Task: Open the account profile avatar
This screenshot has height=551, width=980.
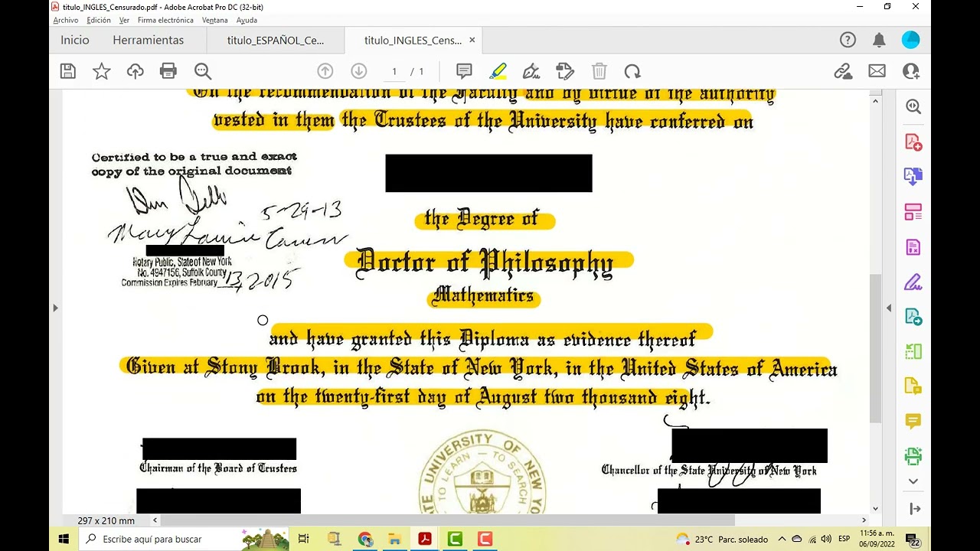Action: (911, 40)
